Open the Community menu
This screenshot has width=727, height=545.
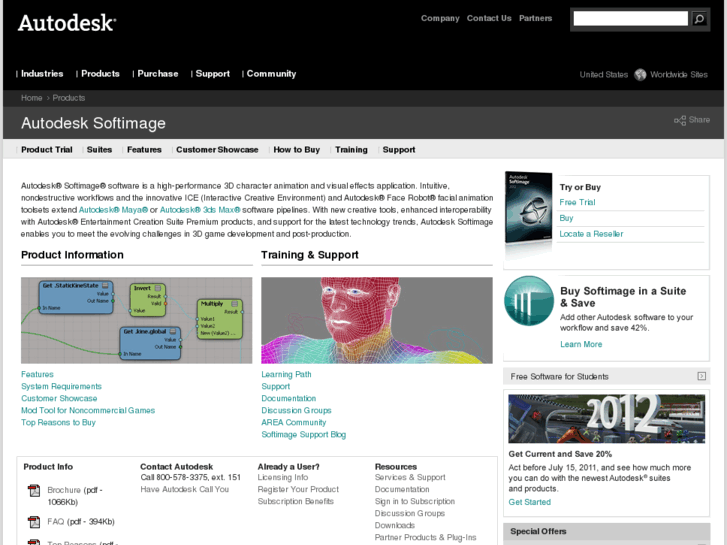click(271, 74)
